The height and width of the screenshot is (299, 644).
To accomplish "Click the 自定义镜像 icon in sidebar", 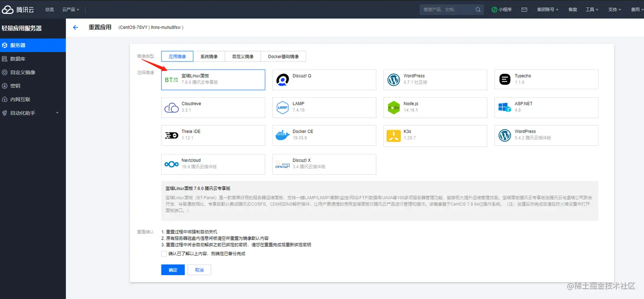I will pos(5,73).
